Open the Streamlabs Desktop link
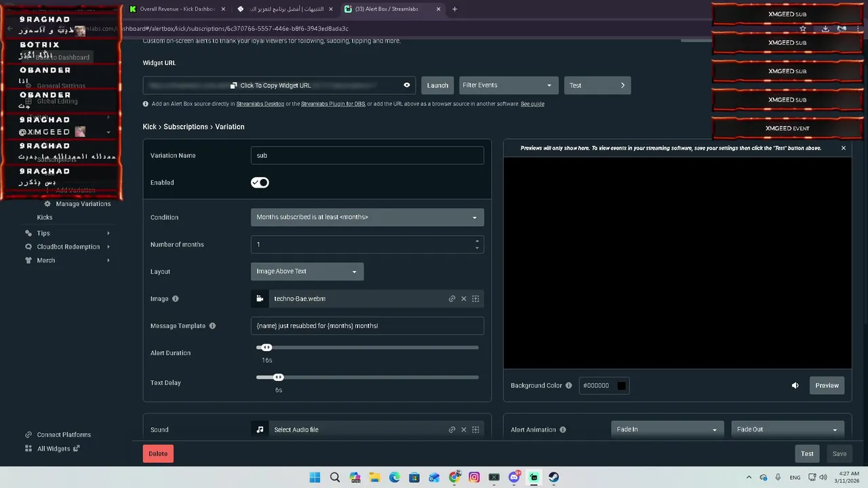Viewport: 868px width, 488px height. coord(260,104)
